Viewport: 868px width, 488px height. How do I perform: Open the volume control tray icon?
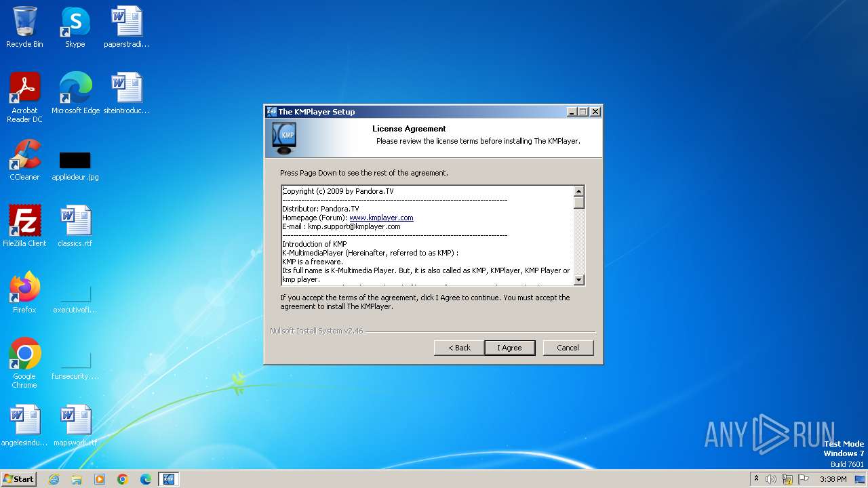pos(771,479)
